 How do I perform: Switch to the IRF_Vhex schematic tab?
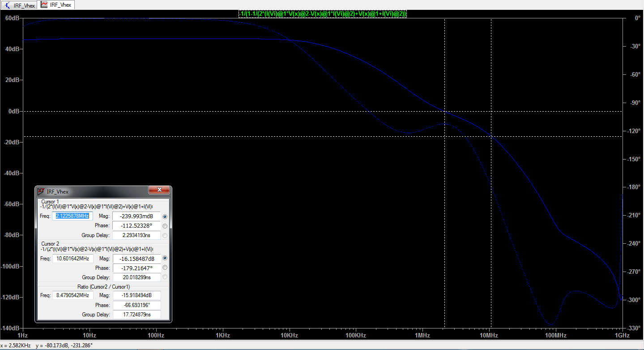[x=19, y=4]
